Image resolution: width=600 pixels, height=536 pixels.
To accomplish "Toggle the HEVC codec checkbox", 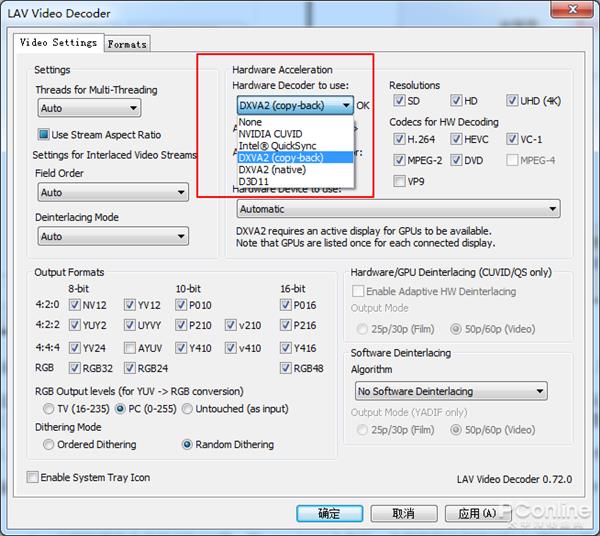I will pos(456,139).
